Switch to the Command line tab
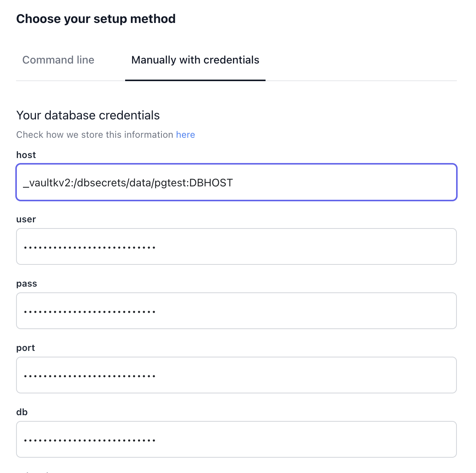 pos(58,60)
